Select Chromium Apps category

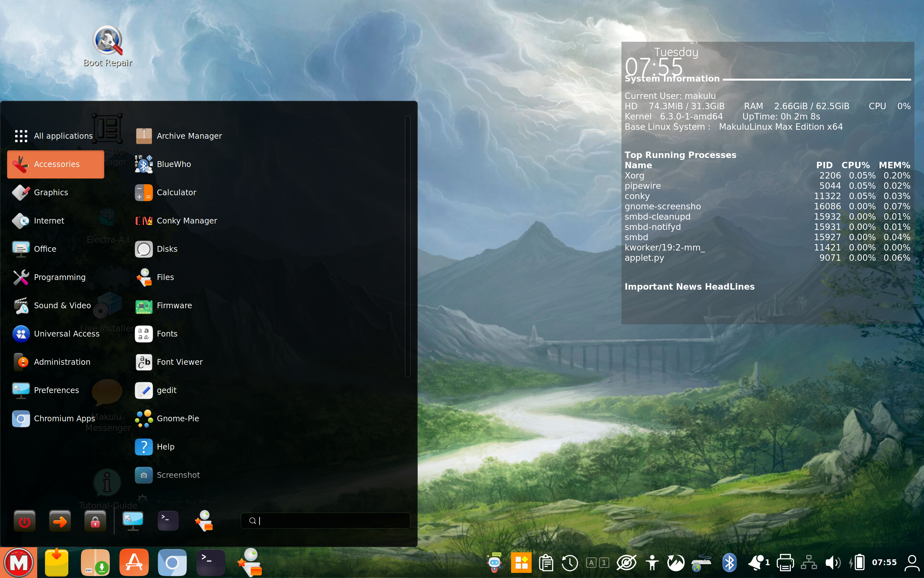(x=56, y=419)
